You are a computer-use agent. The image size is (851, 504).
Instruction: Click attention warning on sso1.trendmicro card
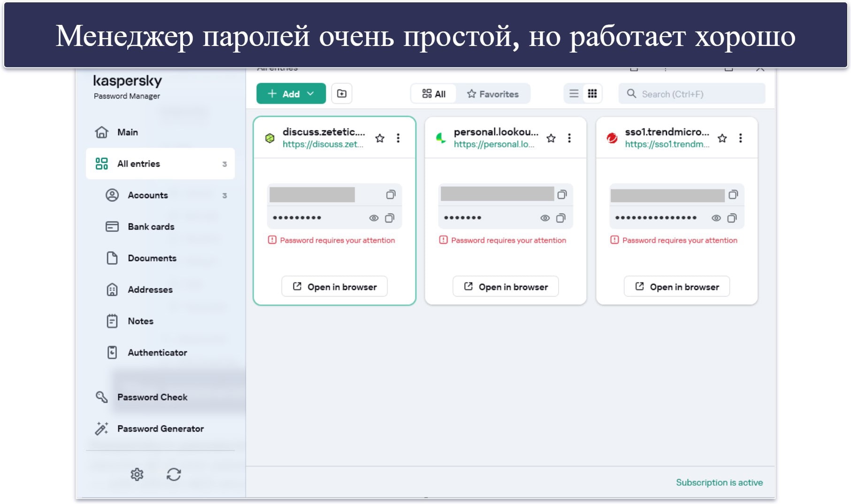point(674,240)
